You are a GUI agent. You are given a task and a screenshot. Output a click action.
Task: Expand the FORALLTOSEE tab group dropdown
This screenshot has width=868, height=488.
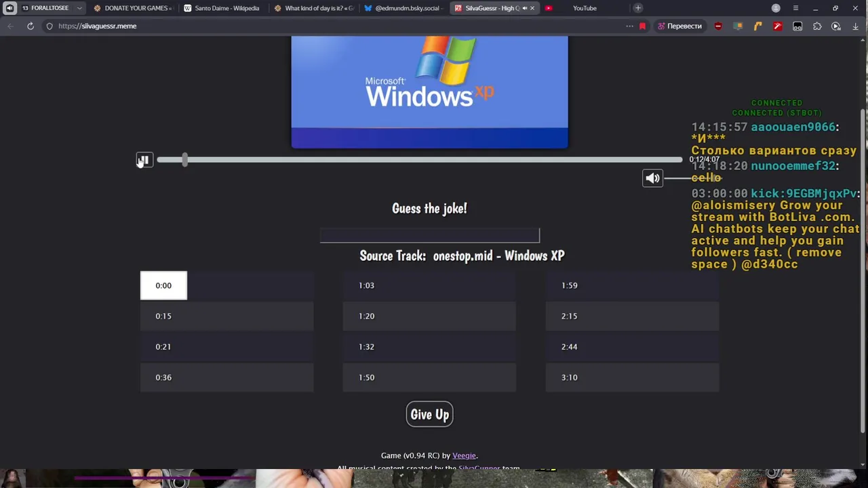(x=79, y=8)
